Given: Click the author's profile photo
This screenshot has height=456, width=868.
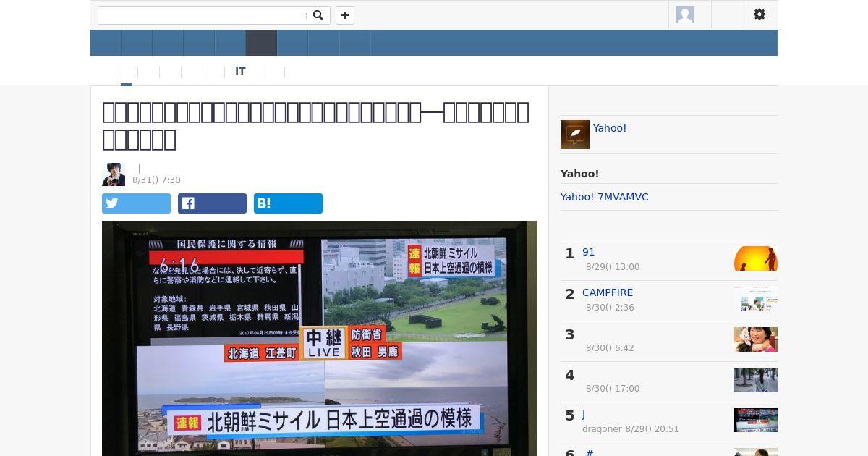Looking at the screenshot, I should (x=114, y=174).
